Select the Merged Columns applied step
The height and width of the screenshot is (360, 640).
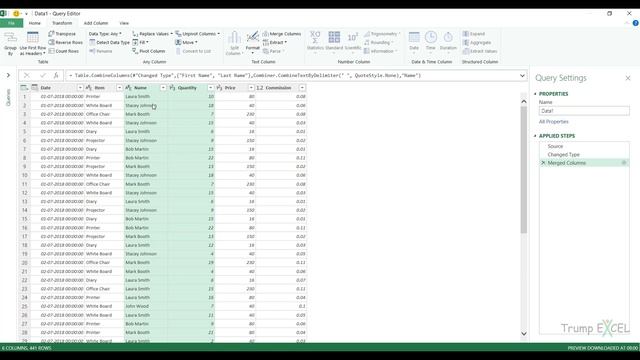click(x=584, y=162)
